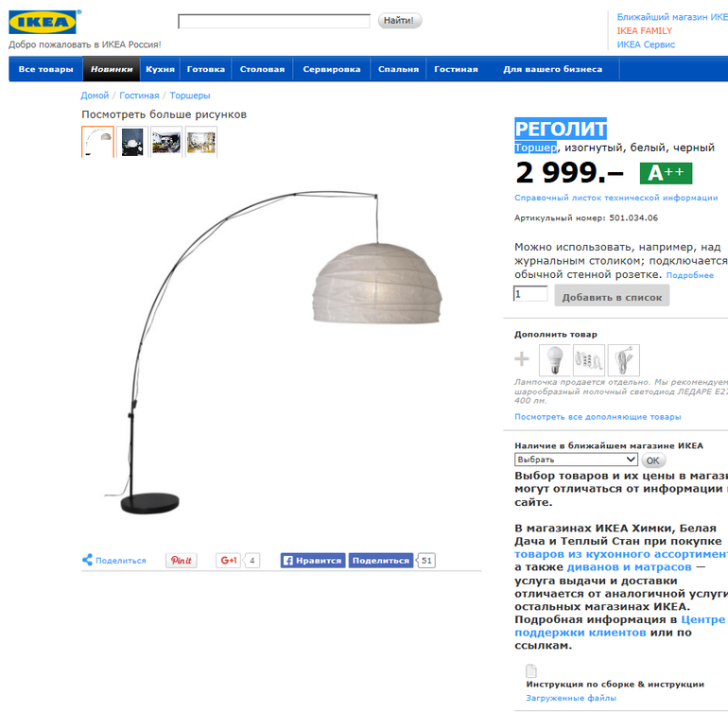Click the Поделиться share icon link
This screenshot has height=712, width=728.
(x=113, y=560)
